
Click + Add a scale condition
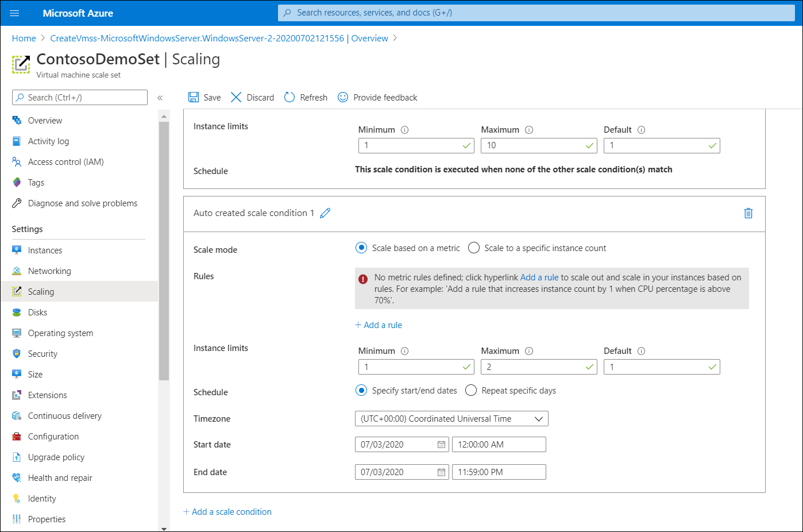tap(227, 511)
